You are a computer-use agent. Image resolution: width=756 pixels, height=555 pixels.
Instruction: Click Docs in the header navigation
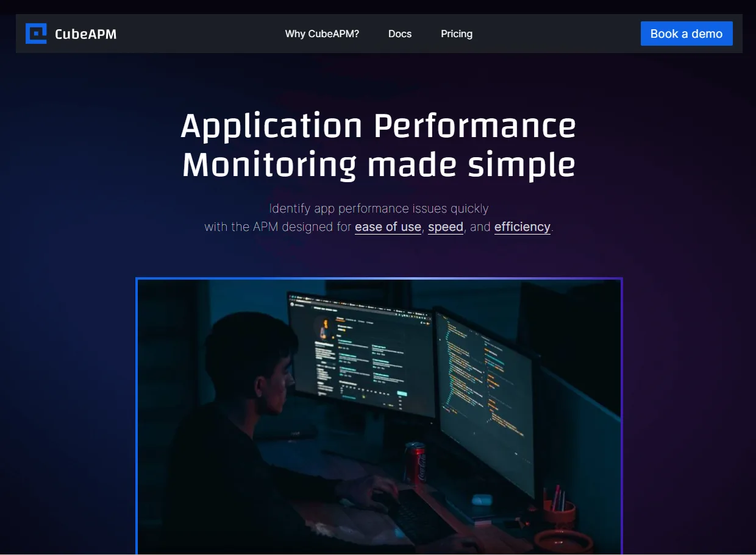coord(400,34)
